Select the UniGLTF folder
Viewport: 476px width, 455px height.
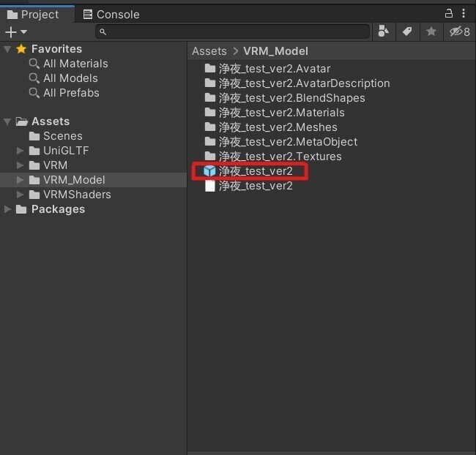pyautogui.click(x=59, y=151)
